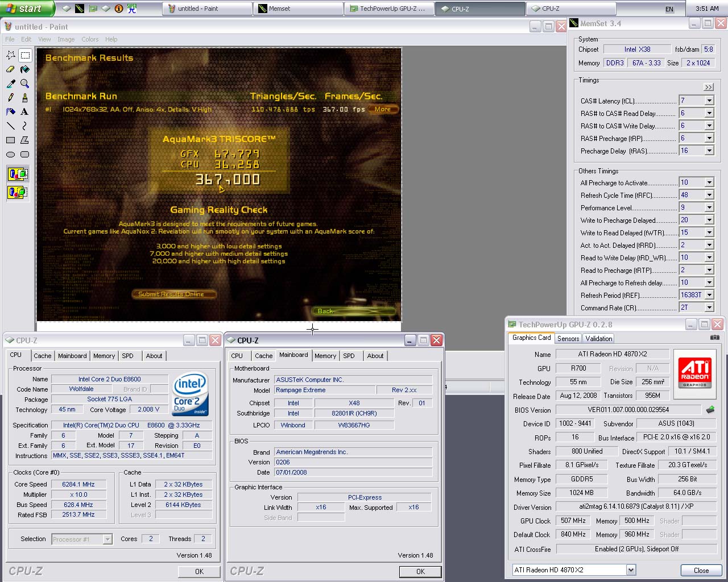The height and width of the screenshot is (582, 728).
Task: Select the Magnifier tool in Paint
Action: 25,84
